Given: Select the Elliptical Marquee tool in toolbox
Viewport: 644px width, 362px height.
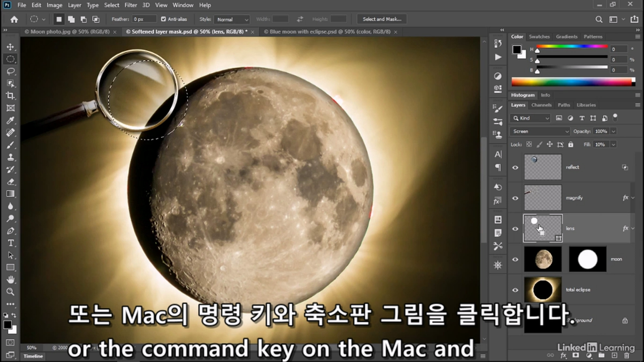Looking at the screenshot, I should 11,59.
